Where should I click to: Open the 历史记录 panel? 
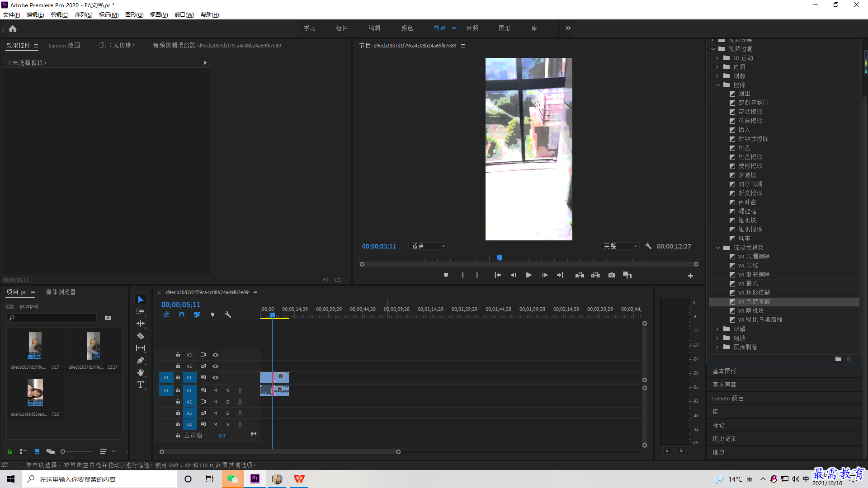pos(724,439)
